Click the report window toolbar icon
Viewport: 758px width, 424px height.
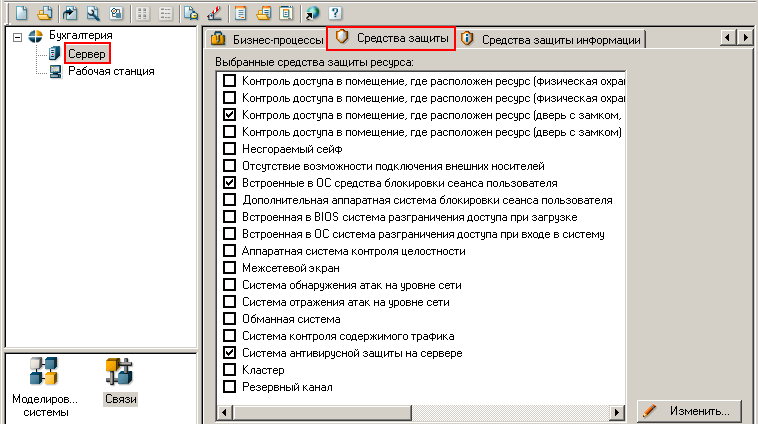click(286, 13)
